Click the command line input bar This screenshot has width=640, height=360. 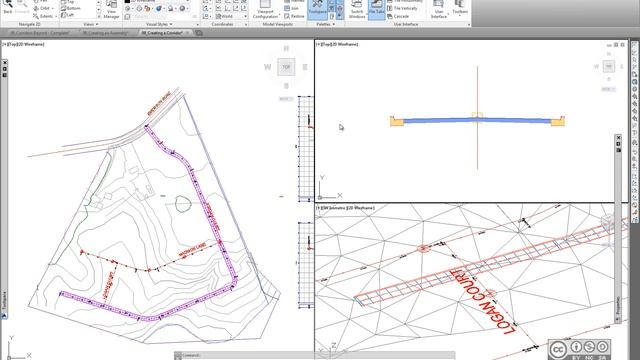tap(314, 356)
